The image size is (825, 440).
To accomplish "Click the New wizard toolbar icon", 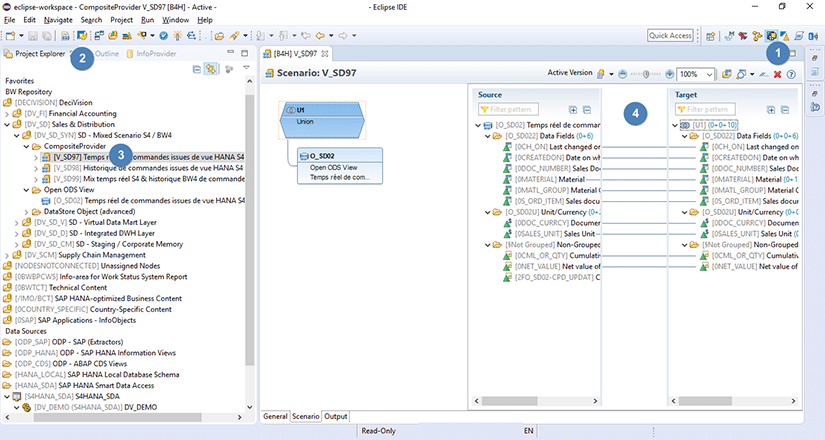I will pyautogui.click(x=10, y=36).
